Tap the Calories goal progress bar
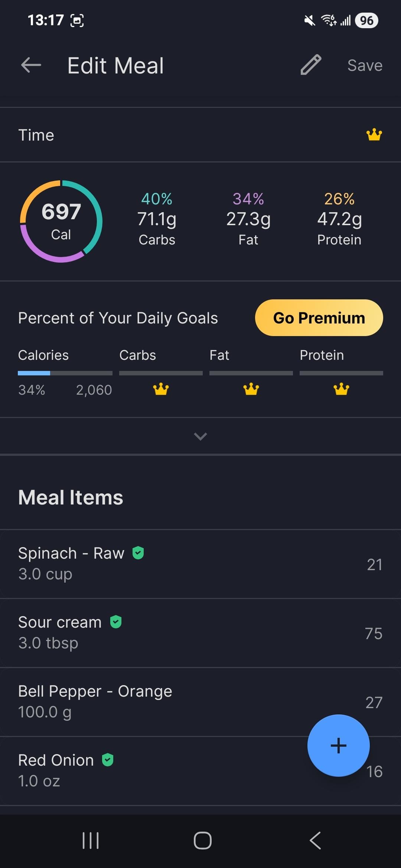Viewport: 401px width, 868px height. pos(65,373)
